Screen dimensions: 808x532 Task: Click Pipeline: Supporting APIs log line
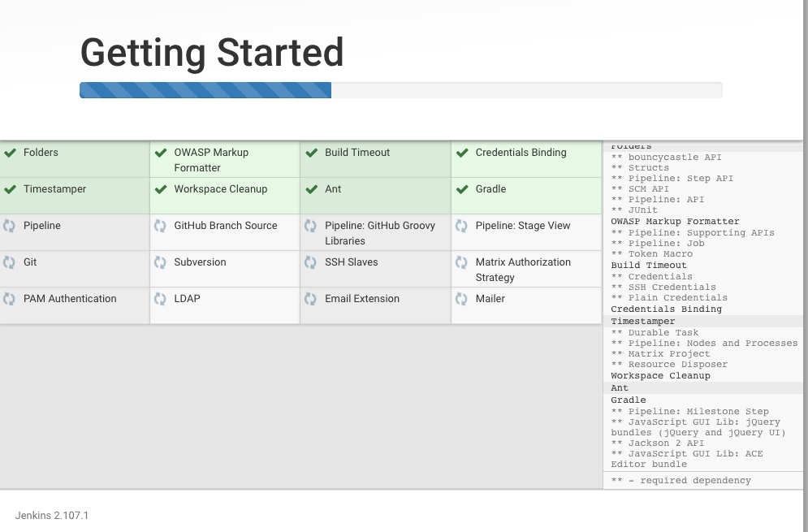693,233
